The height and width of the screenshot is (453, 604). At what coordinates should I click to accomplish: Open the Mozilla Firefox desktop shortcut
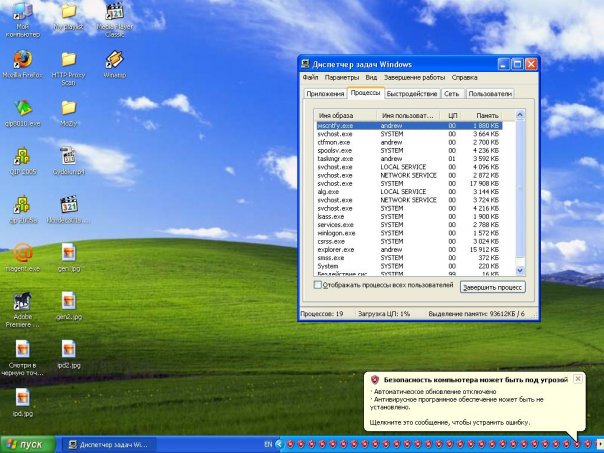coord(21,60)
